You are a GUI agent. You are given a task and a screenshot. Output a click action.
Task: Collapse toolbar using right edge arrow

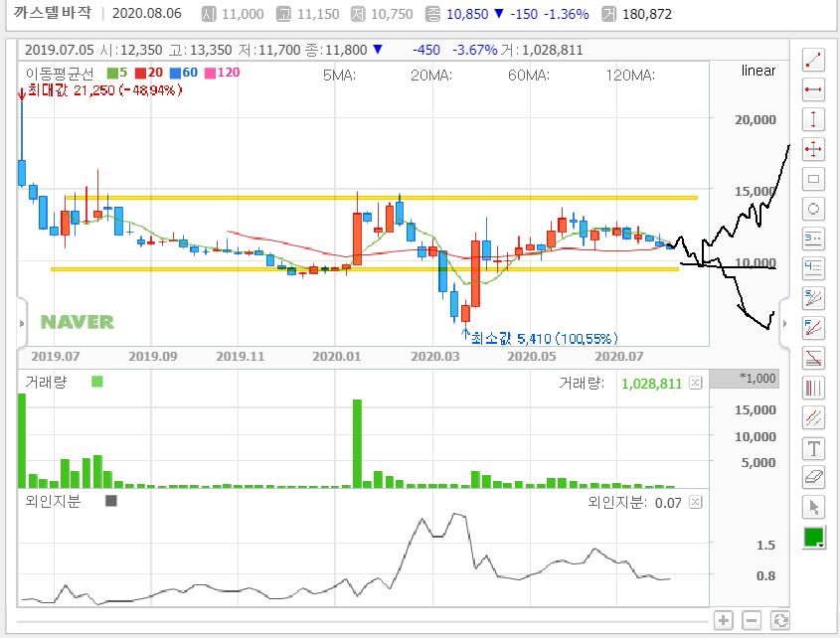[784, 324]
